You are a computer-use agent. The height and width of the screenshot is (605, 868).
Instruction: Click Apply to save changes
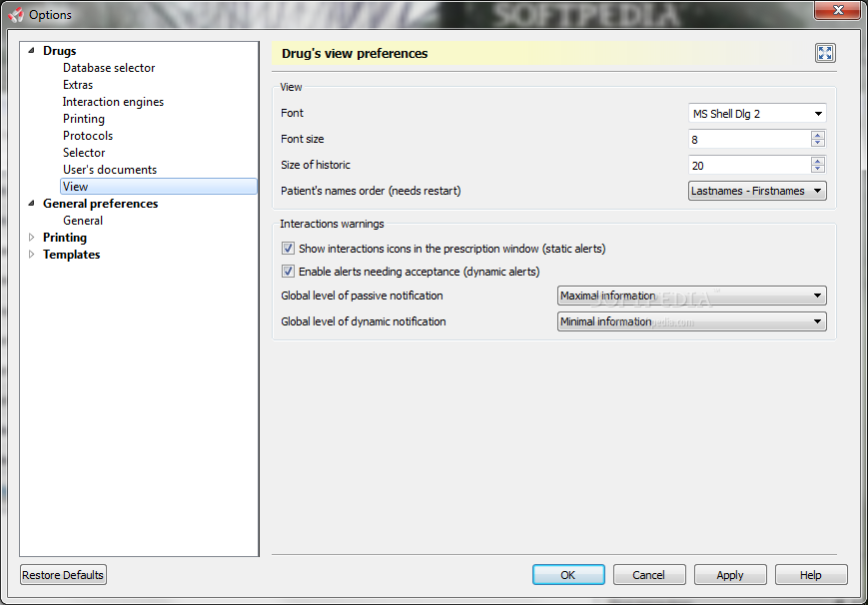(x=730, y=575)
